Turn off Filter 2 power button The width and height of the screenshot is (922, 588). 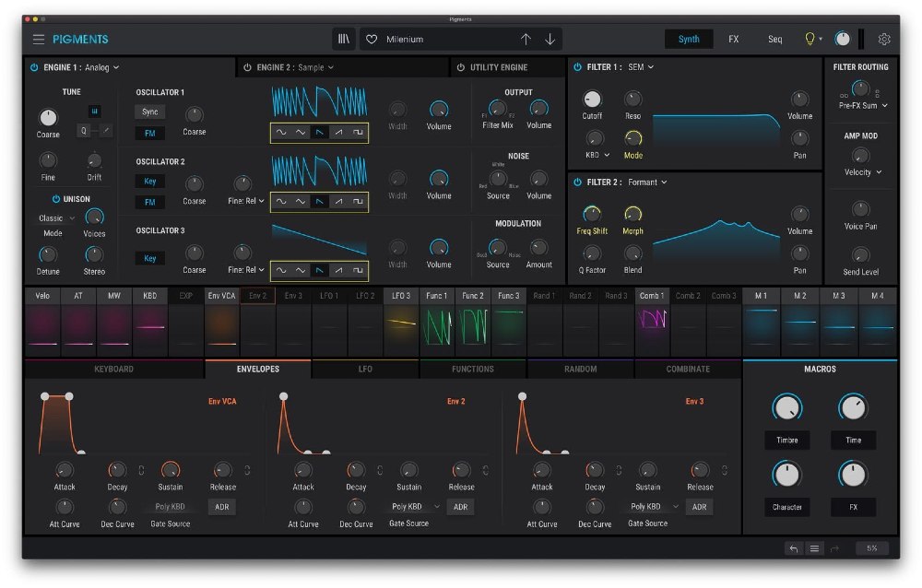578,182
